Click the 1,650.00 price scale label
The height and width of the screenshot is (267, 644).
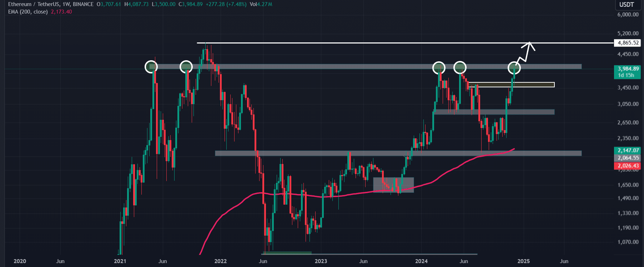click(628, 185)
